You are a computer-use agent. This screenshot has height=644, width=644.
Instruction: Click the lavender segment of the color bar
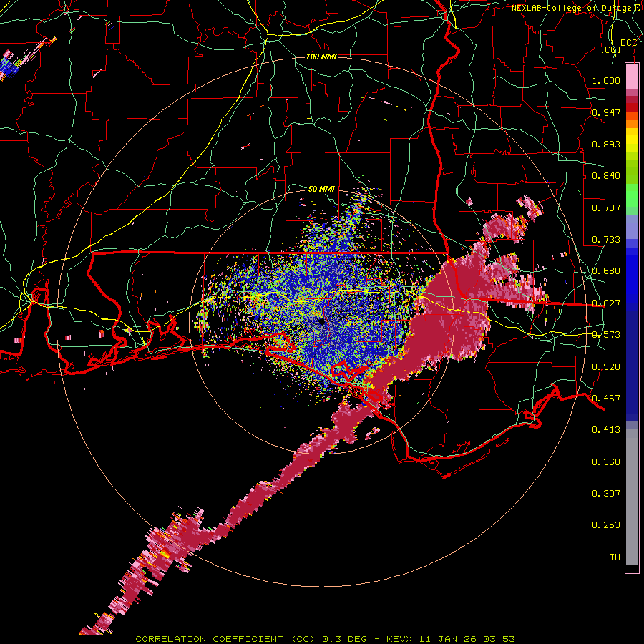[632, 227]
